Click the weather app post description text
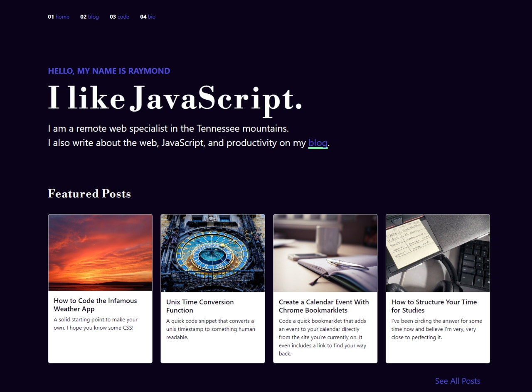 click(x=96, y=324)
